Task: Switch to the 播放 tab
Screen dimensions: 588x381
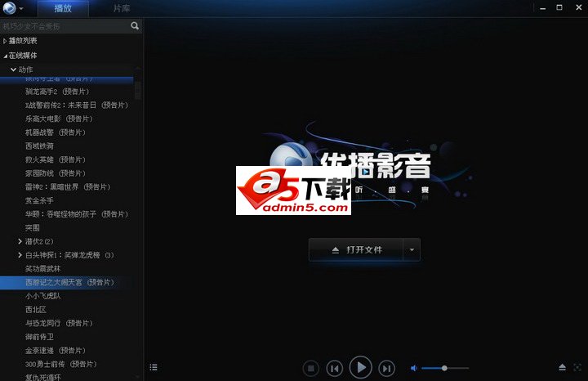Action: pos(63,8)
